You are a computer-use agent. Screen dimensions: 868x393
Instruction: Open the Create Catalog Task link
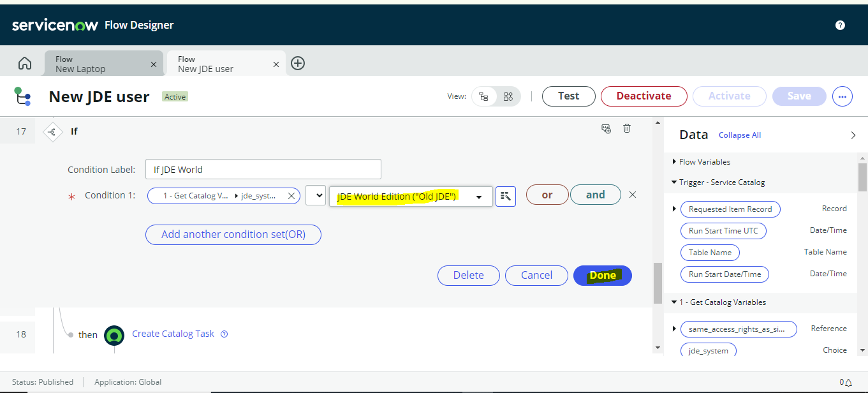point(173,334)
